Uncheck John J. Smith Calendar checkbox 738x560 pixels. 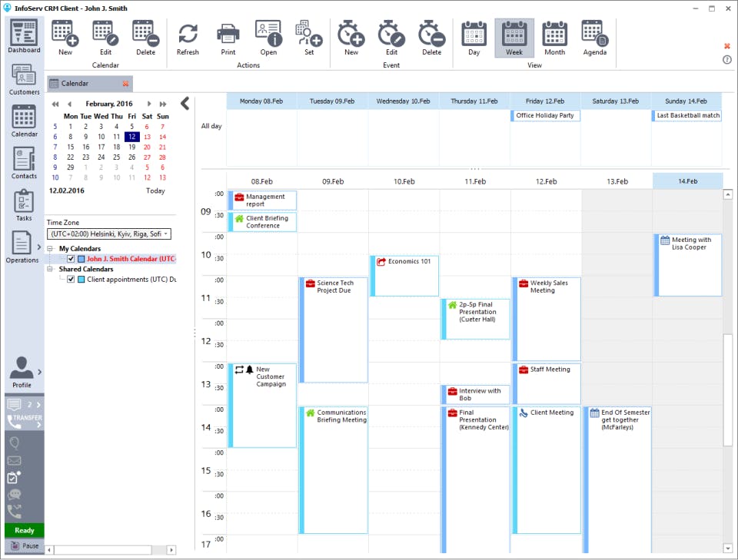click(71, 259)
